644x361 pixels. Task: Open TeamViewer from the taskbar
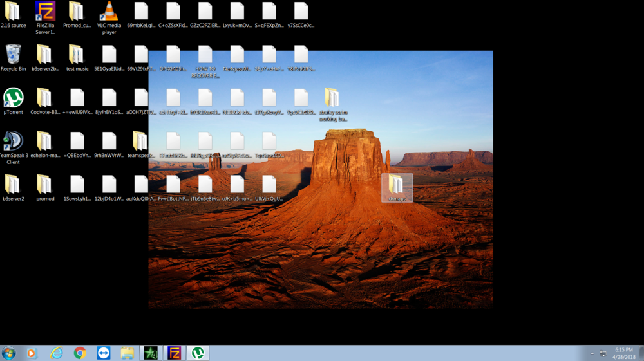click(104, 353)
